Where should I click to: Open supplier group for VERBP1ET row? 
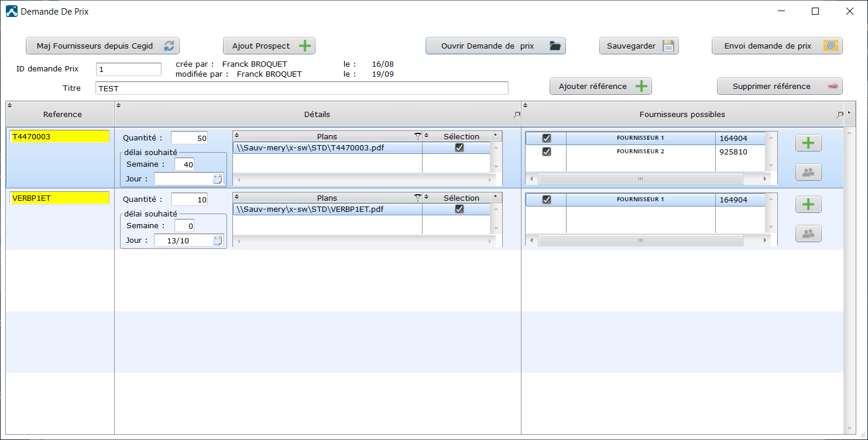pyautogui.click(x=808, y=233)
